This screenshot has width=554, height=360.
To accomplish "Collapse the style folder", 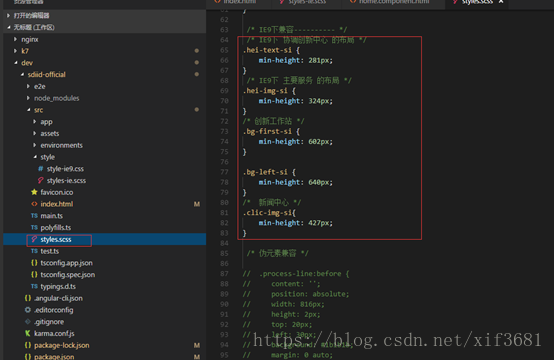I will [x=35, y=157].
